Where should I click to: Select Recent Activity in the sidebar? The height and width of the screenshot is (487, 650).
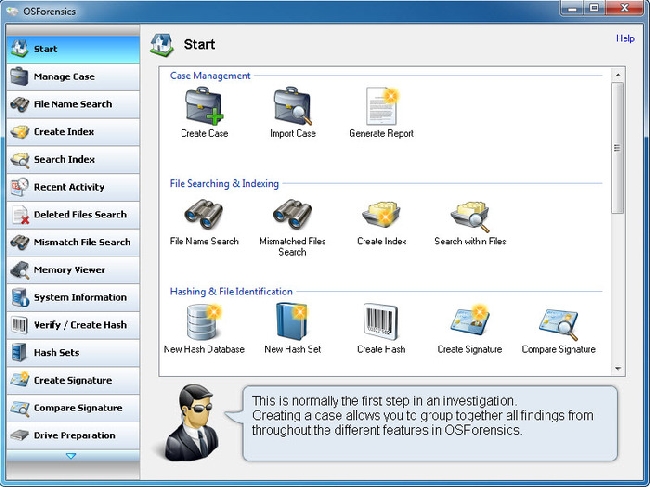[70, 187]
